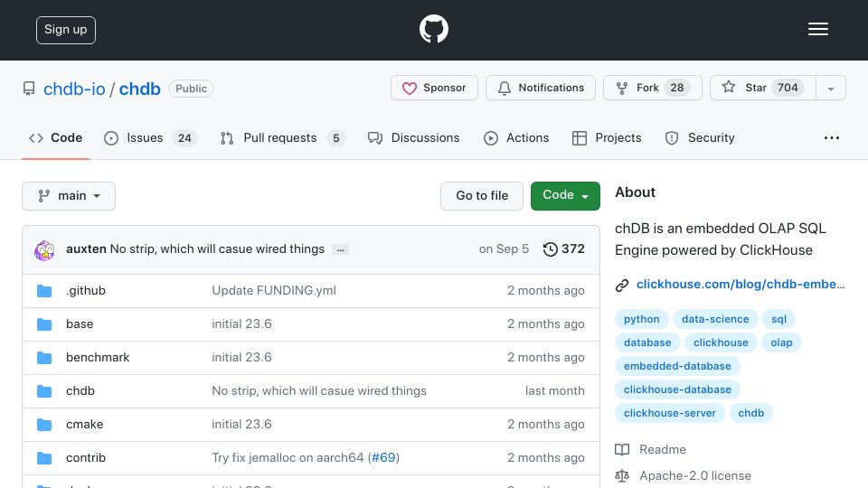Open the Update FUNDING.yml commit
Image resolution: width=868 pixels, height=488 pixels.
[274, 290]
